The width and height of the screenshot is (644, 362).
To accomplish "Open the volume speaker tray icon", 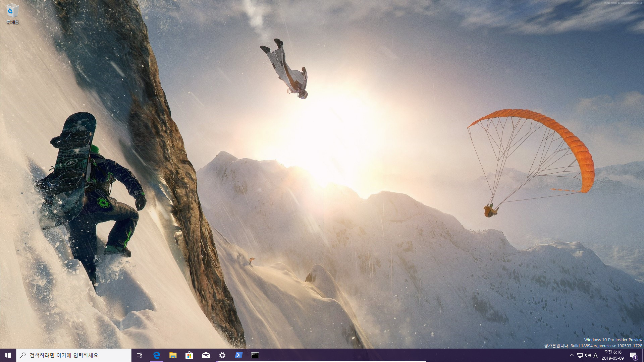I will [x=588, y=355].
